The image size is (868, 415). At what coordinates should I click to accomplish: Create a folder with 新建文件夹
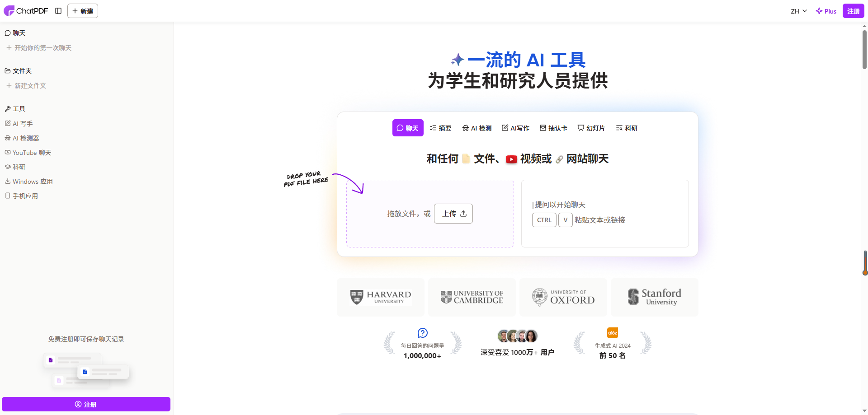[x=26, y=86]
